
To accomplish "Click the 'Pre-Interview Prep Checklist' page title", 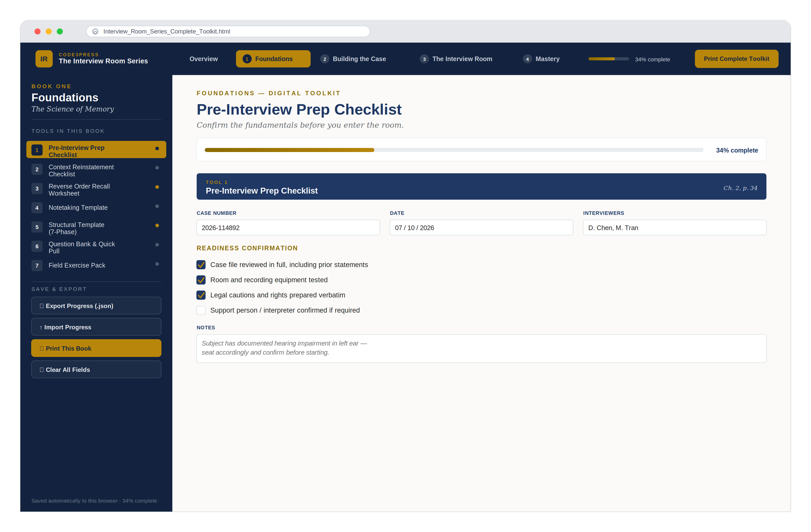I will click(x=299, y=110).
